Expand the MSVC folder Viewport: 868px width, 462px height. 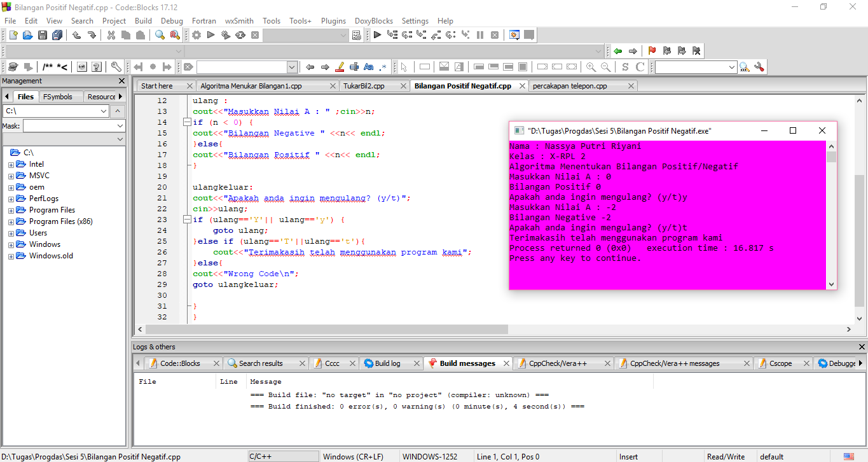[11, 176]
